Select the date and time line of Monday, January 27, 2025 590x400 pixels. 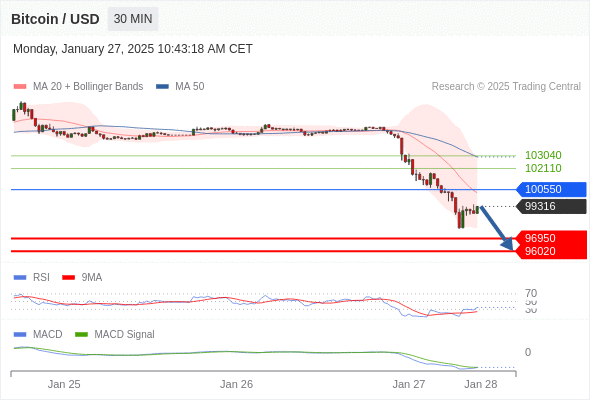pyautogui.click(x=133, y=49)
